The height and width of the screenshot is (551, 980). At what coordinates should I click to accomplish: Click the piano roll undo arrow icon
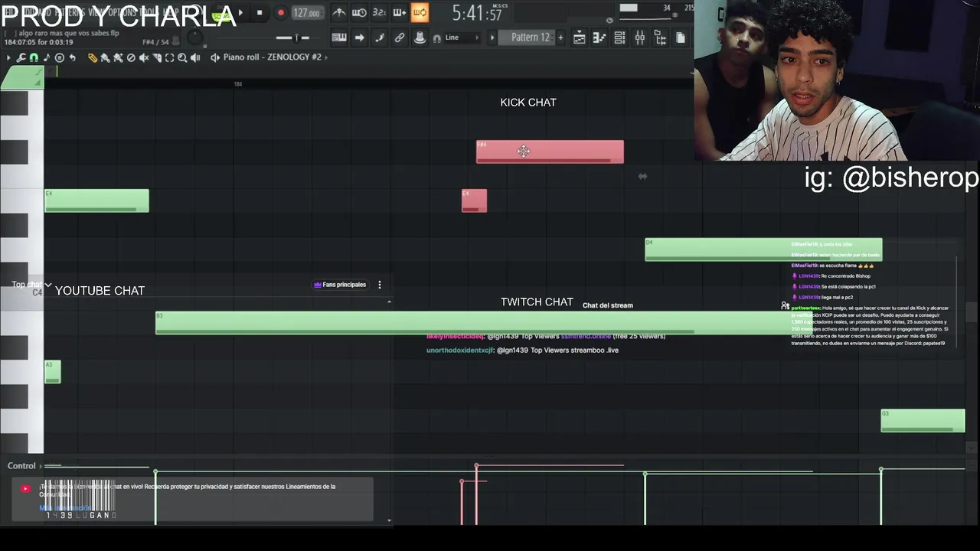[x=72, y=57]
